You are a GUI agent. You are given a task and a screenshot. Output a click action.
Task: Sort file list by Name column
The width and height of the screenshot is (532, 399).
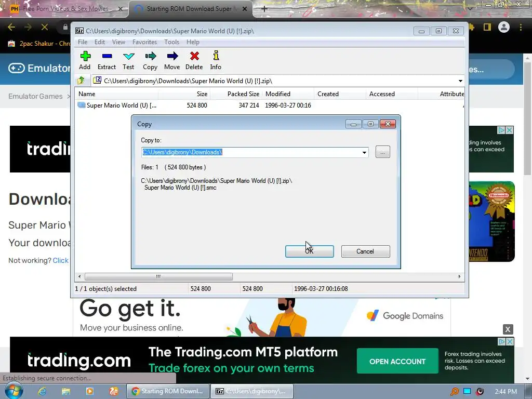[117, 94]
